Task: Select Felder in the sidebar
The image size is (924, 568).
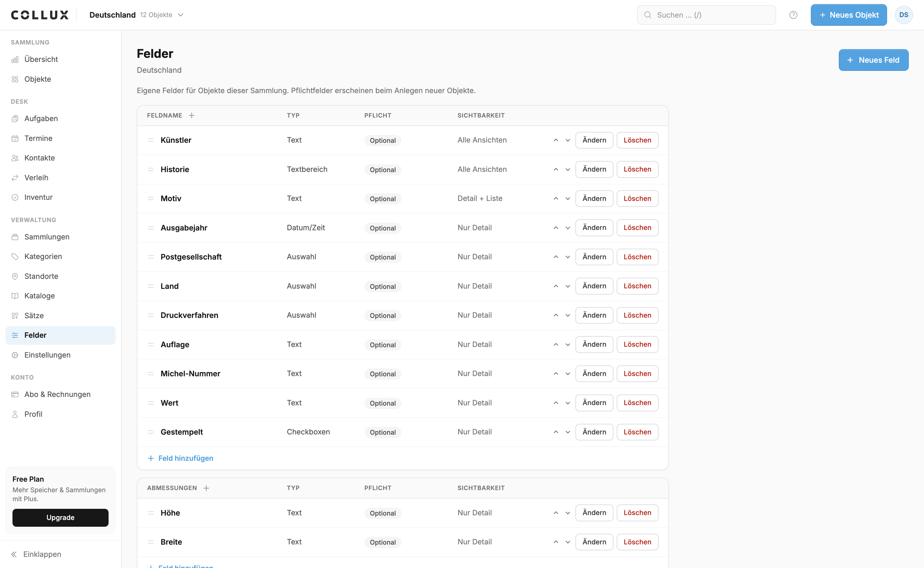Action: point(61,335)
